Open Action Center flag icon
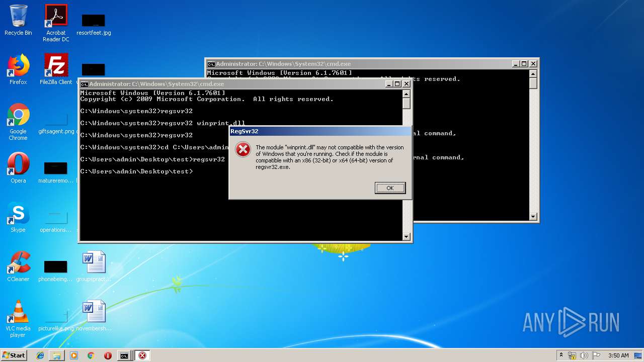 point(596,355)
